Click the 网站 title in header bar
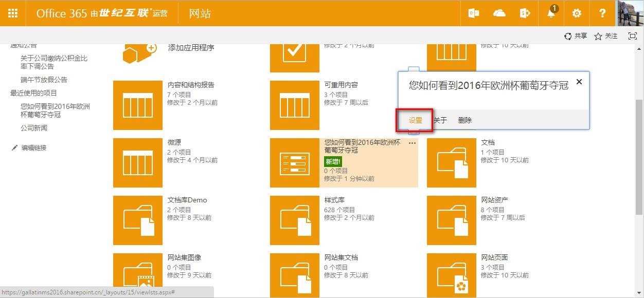 point(200,13)
